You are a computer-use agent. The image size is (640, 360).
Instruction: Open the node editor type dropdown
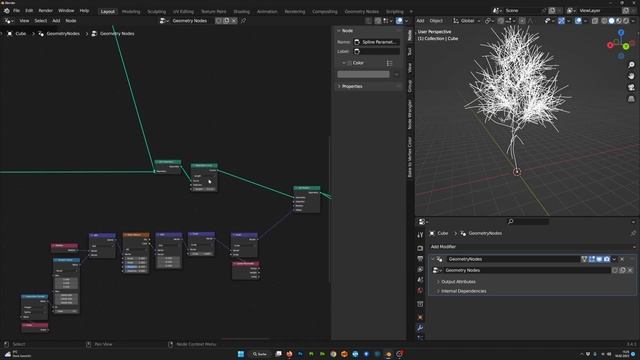(x=9, y=20)
